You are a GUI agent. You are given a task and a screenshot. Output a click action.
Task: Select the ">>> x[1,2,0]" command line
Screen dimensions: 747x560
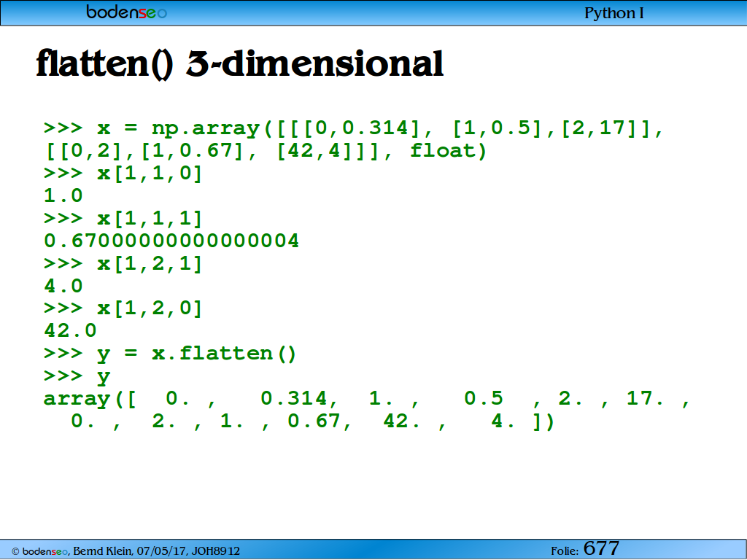point(123,308)
